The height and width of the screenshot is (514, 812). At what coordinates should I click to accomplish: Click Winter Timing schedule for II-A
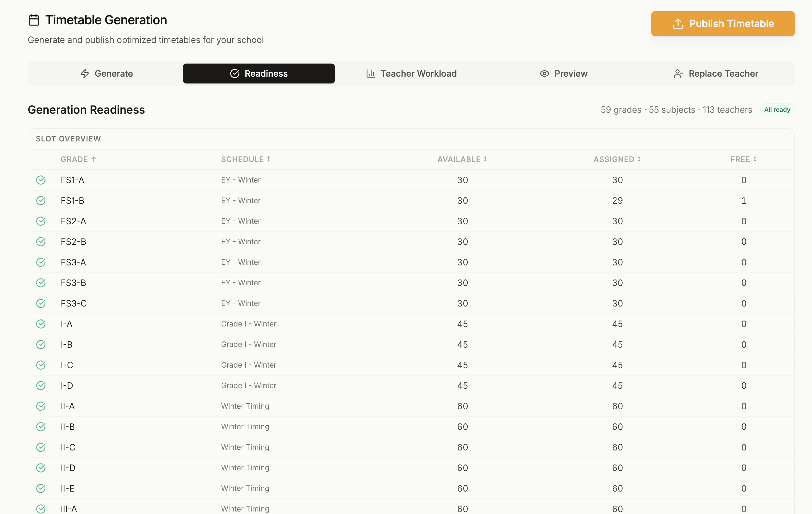tap(245, 406)
